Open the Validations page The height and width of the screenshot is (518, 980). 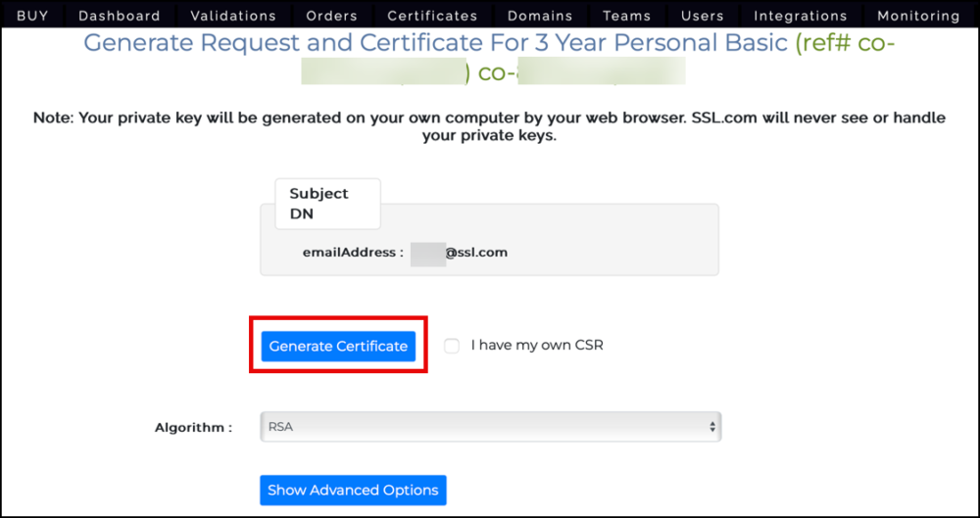click(x=233, y=16)
